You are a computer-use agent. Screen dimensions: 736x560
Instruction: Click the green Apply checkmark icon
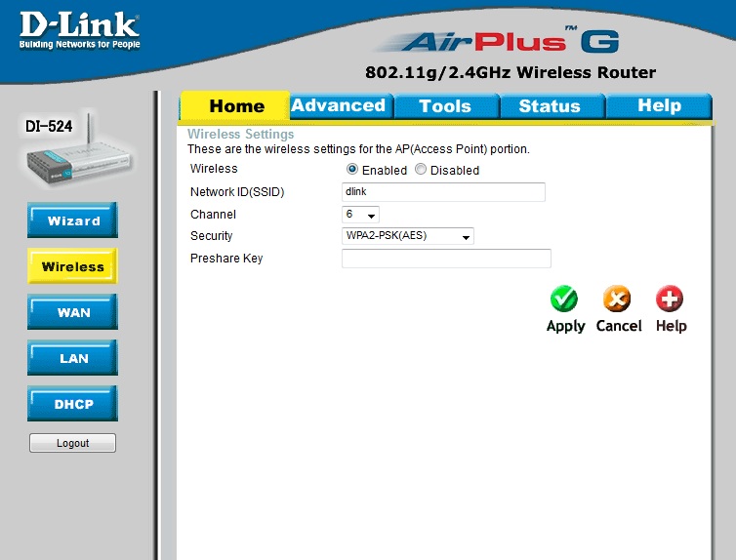tap(564, 299)
